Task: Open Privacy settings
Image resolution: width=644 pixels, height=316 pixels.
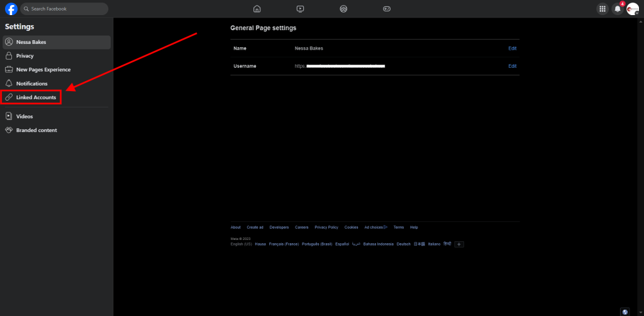Action: [57, 56]
